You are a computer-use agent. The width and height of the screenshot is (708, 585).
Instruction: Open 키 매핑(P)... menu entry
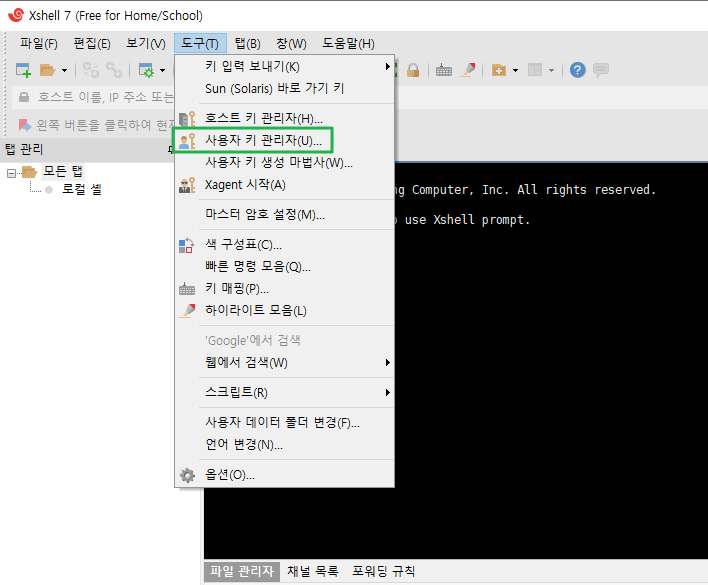[x=284, y=288]
